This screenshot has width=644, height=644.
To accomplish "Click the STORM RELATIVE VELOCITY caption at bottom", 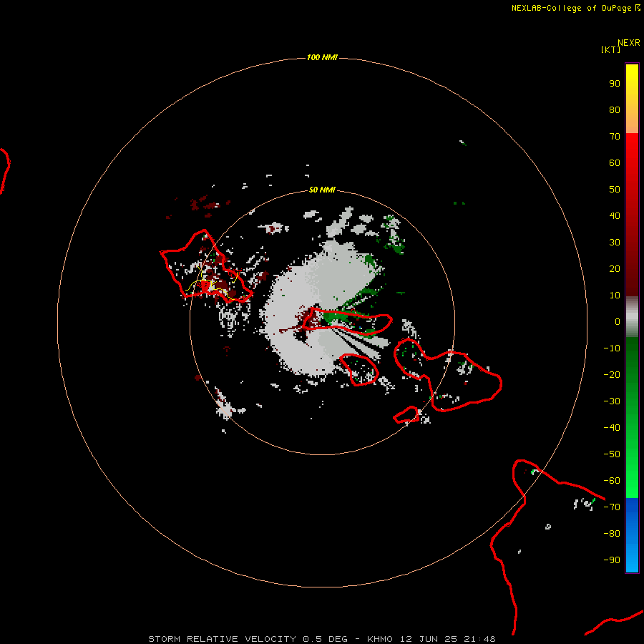I will 322,639.
